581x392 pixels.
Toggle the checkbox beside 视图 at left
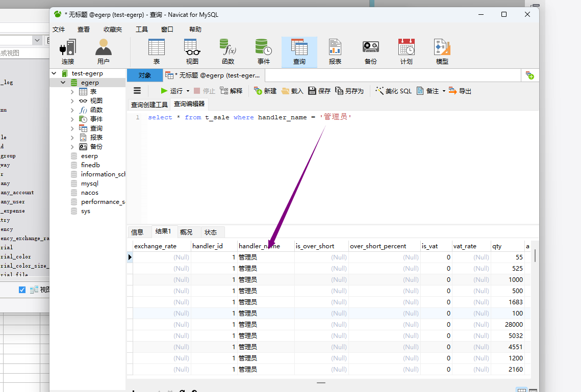click(x=22, y=290)
